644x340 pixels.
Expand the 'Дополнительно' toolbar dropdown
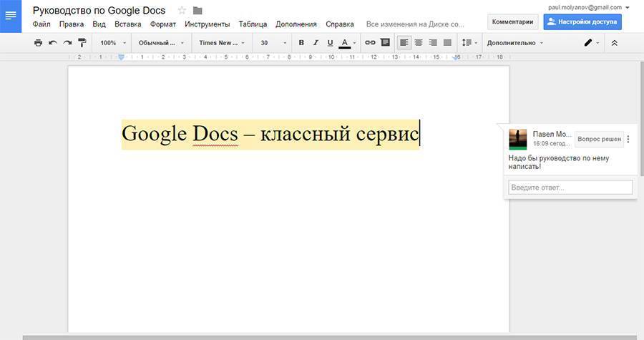(514, 43)
